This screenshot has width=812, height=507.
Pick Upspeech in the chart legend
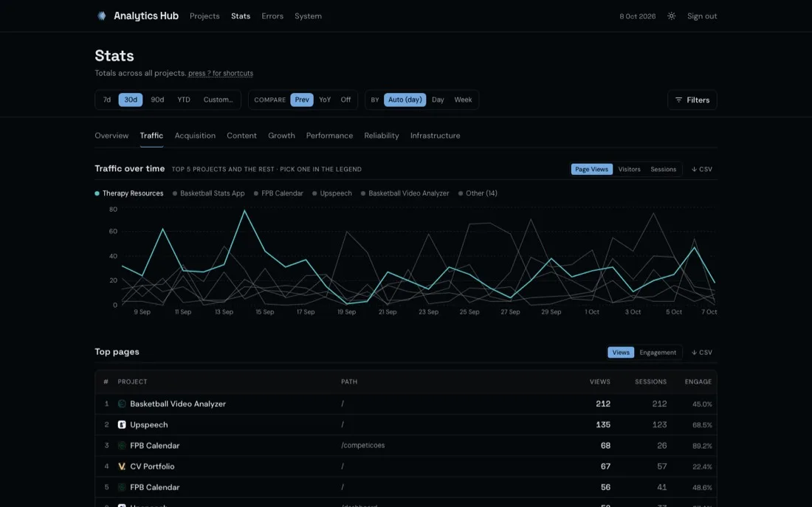332,193
